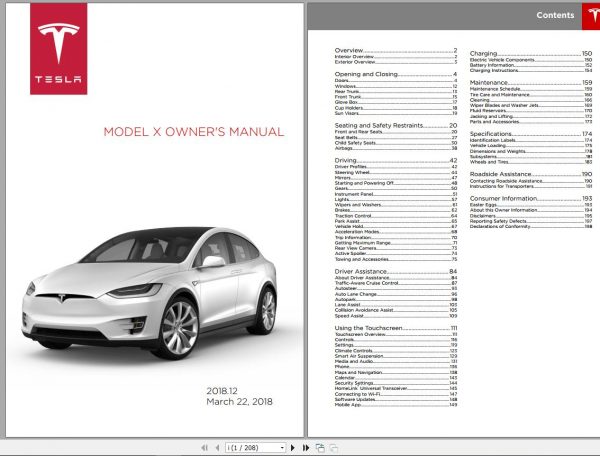Open 'Starting and Powering Off' entry
The width and height of the screenshot is (600, 456).
pyautogui.click(x=396, y=183)
